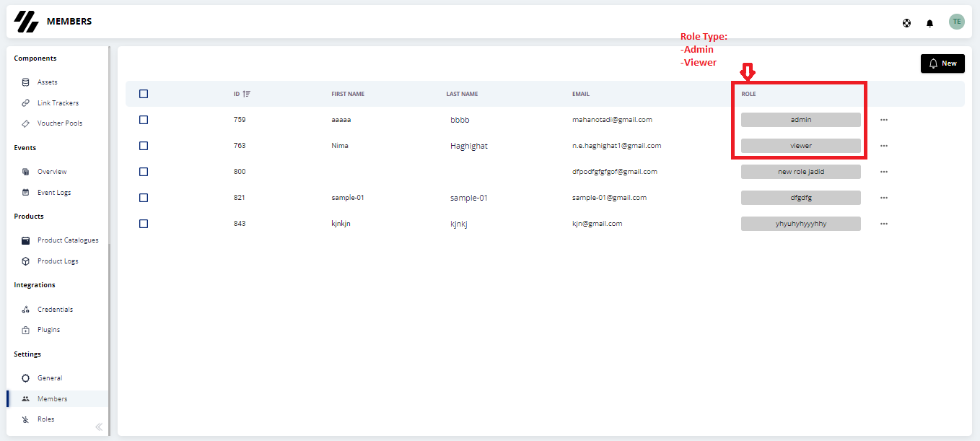Click the EMAIL column header
Image resolution: width=980 pixels, height=441 pixels.
tap(581, 94)
